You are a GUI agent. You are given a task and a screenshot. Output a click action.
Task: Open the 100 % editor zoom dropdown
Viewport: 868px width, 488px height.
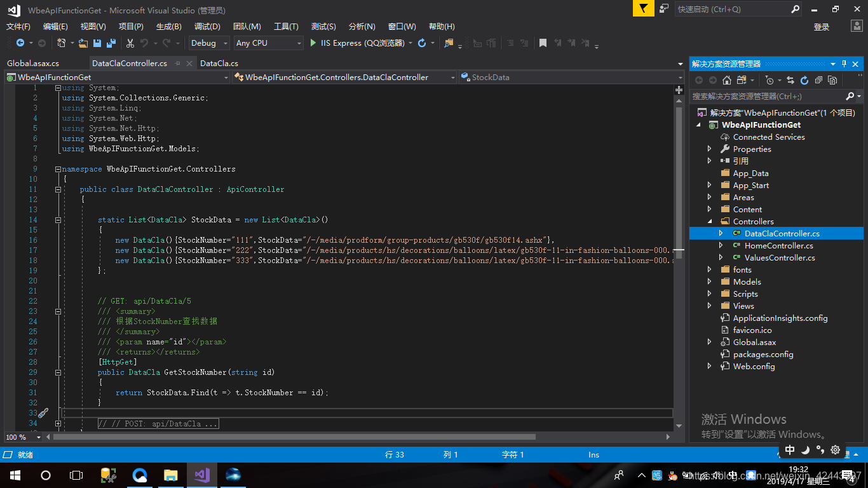(x=23, y=437)
